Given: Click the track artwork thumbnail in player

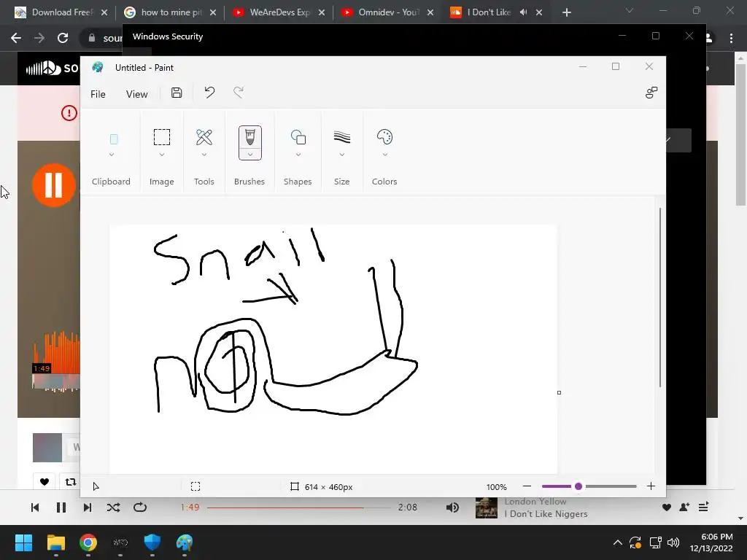Looking at the screenshot, I should coord(487,507).
